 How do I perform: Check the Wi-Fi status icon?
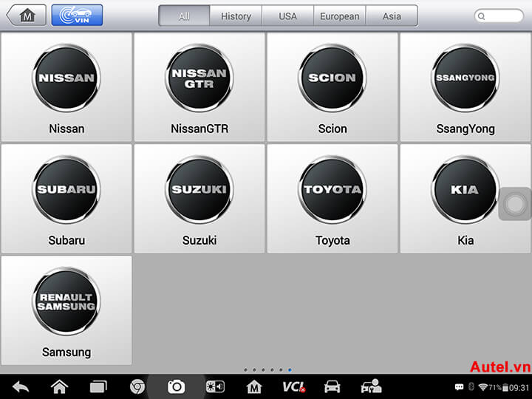482,387
